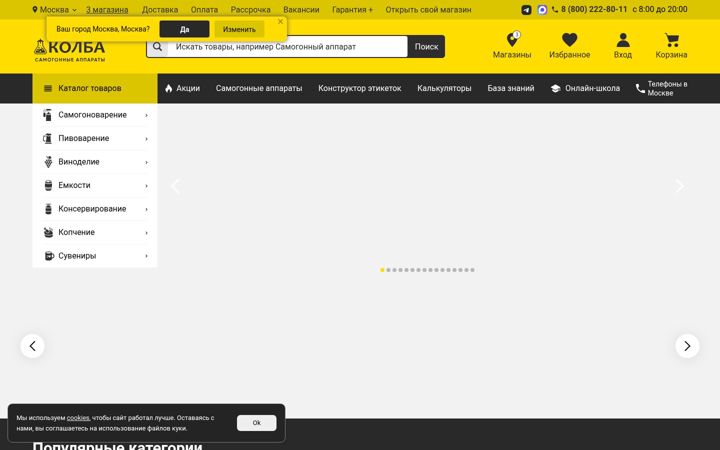Confirm city with Да button

[185, 29]
